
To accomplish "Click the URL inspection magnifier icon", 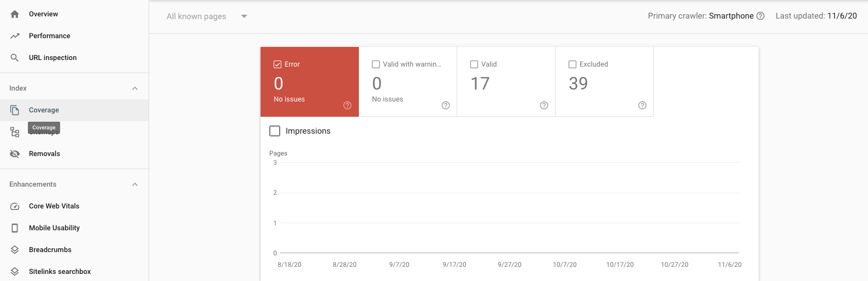I will tap(15, 58).
